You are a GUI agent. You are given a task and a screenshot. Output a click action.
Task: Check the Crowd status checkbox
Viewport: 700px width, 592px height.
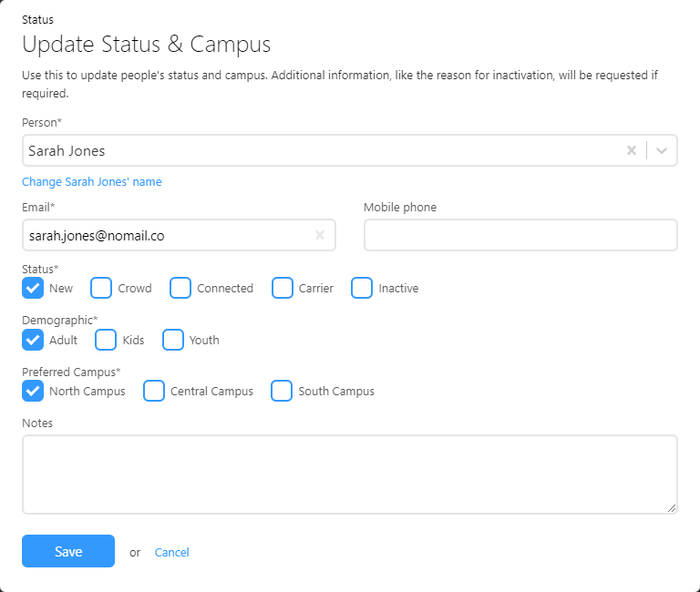101,288
